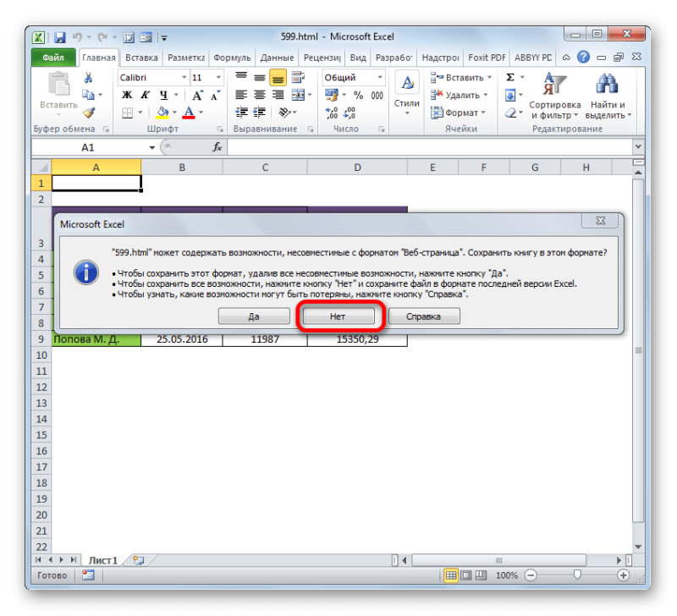Open the Calibri font name dropdown
Viewport: 677px width, 616px height.
pyautogui.click(x=184, y=78)
